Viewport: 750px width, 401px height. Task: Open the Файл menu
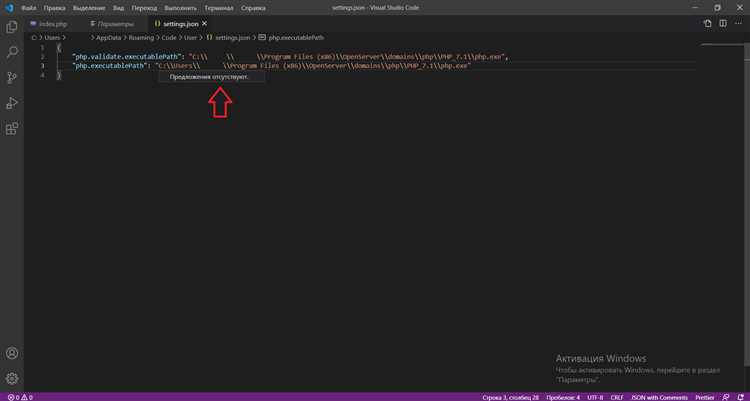point(29,8)
